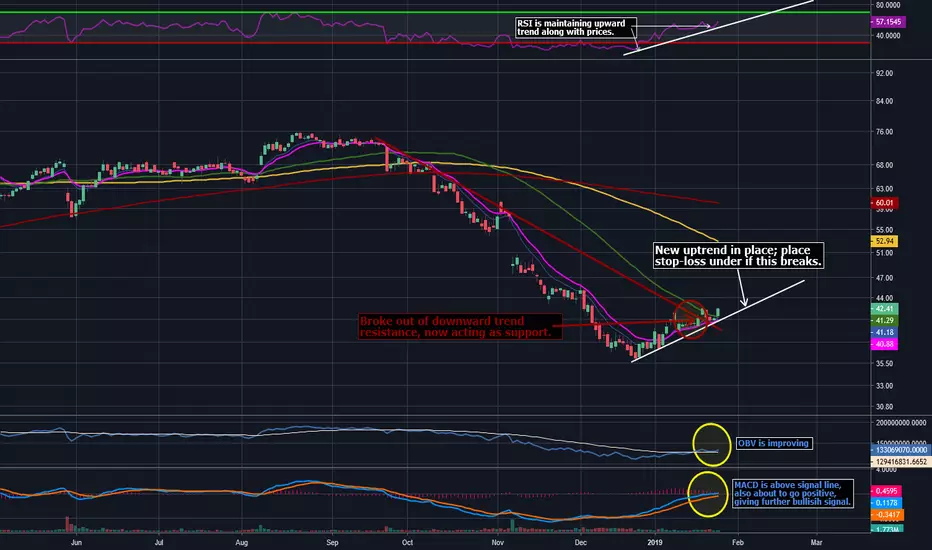
Task: Select the 'RSI is maintaining upward trend' annotation
Action: [x=575, y=27]
